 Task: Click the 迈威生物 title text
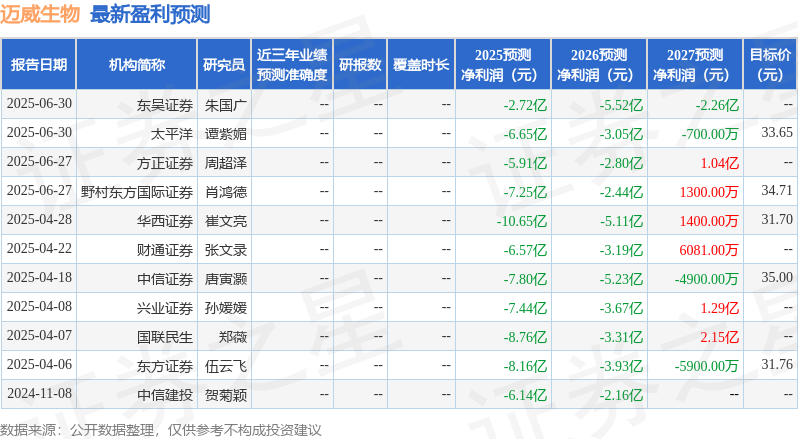(x=40, y=14)
